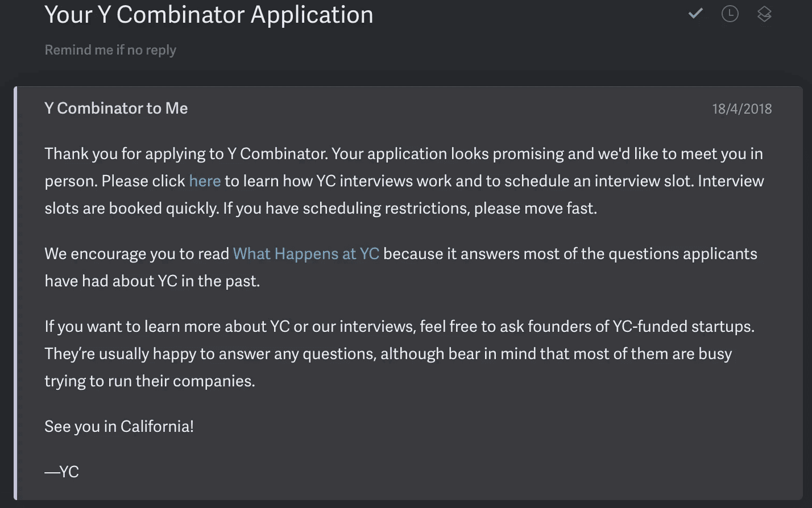Open labels with the stacked-squares icon

(764, 14)
